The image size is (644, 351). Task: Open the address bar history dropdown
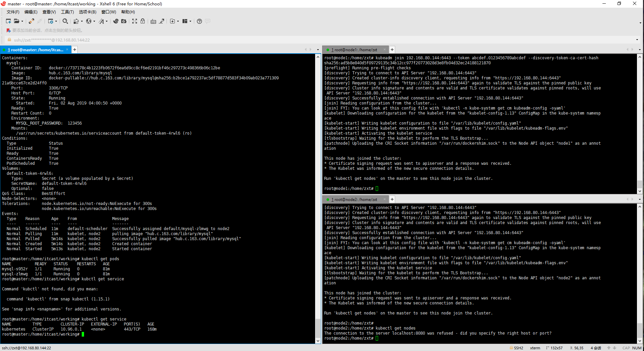[637, 40]
